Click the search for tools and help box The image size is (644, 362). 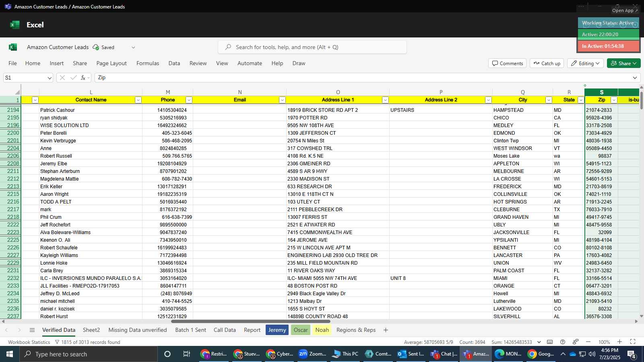click(x=312, y=47)
